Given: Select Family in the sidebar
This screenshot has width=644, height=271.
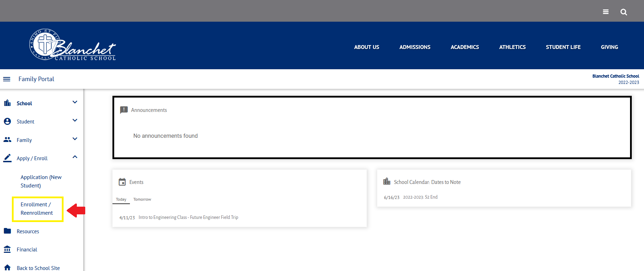Looking at the screenshot, I should (24, 140).
